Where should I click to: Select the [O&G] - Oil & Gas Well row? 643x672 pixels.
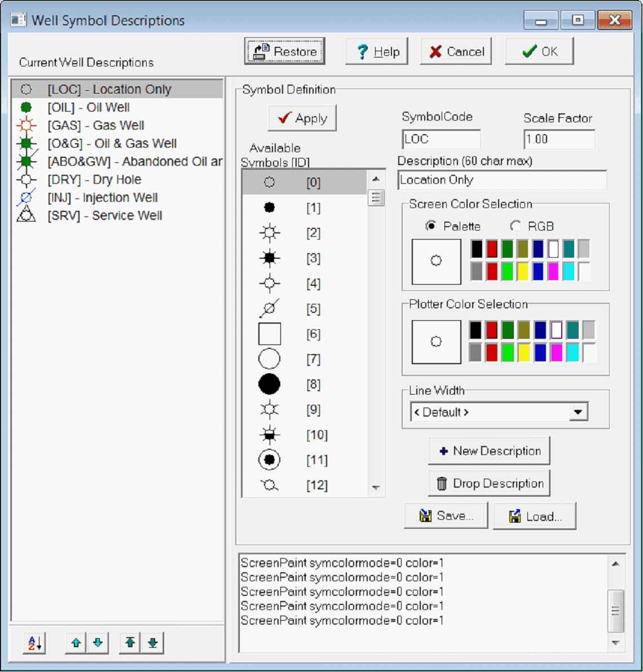[x=117, y=143]
